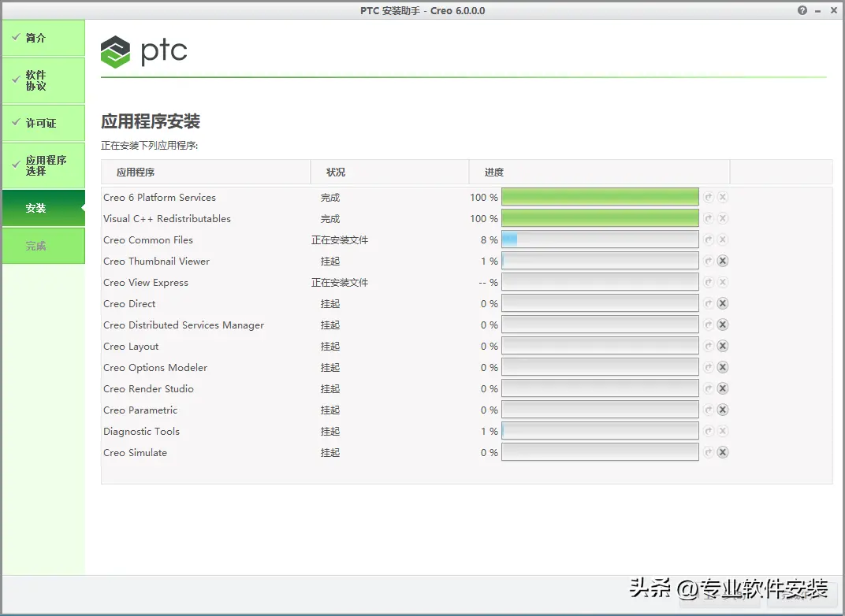
Task: Select the Creo Common Files row name
Action: pyautogui.click(x=148, y=240)
